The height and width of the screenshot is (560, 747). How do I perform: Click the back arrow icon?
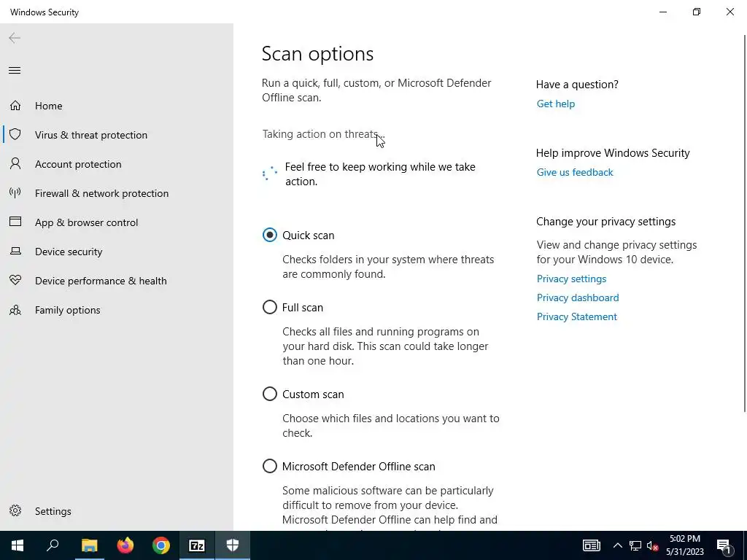(x=15, y=38)
